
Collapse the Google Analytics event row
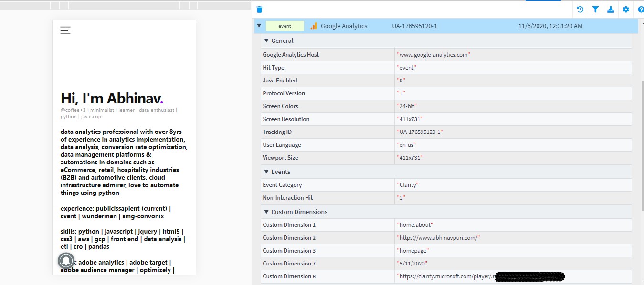259,26
